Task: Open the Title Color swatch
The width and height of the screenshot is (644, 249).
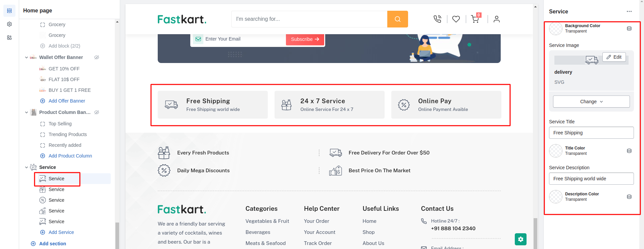Action: [555, 151]
